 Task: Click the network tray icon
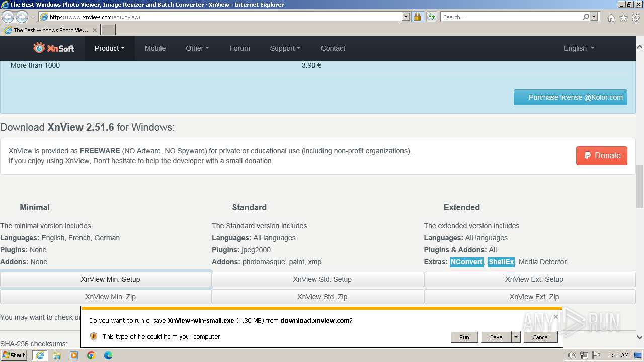(x=584, y=355)
